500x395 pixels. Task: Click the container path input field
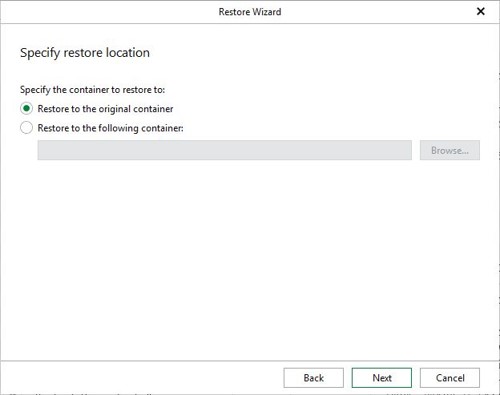[x=225, y=150]
